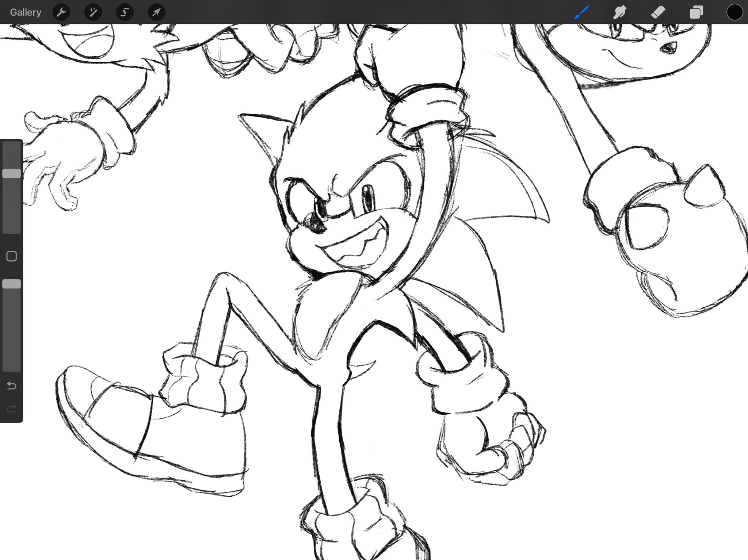
Task: Activate the Transform arrow tool
Action: click(156, 12)
